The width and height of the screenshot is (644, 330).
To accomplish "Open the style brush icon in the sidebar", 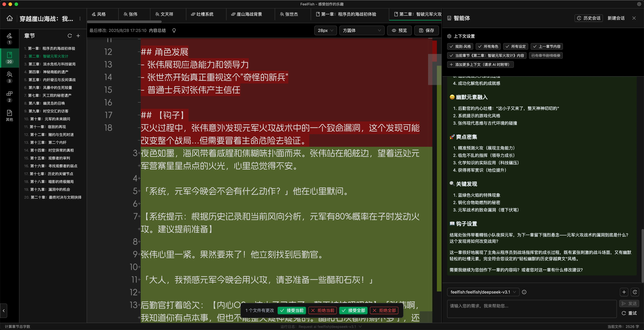I will click(10, 36).
